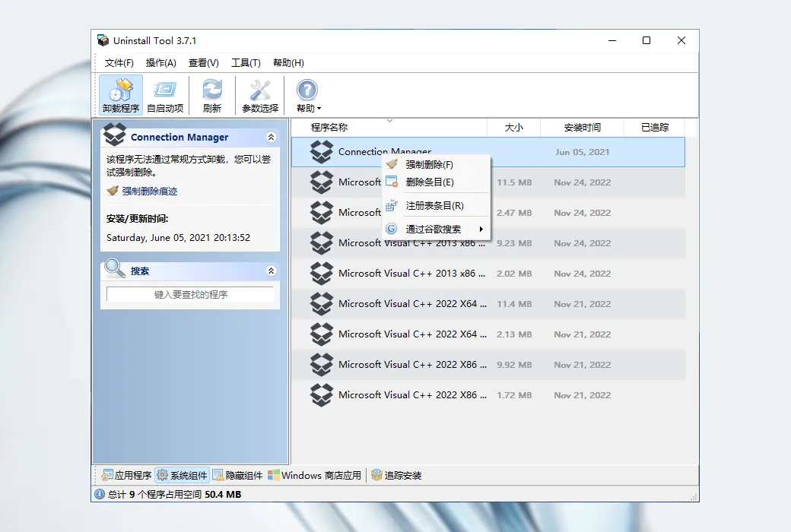Collapse the Connection Manager info panel

tap(271, 137)
